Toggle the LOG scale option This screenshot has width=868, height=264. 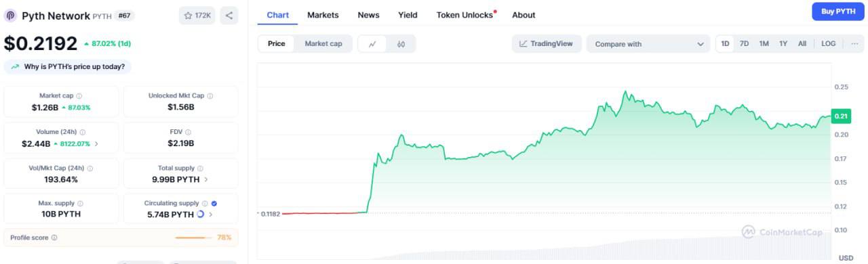[x=829, y=43]
